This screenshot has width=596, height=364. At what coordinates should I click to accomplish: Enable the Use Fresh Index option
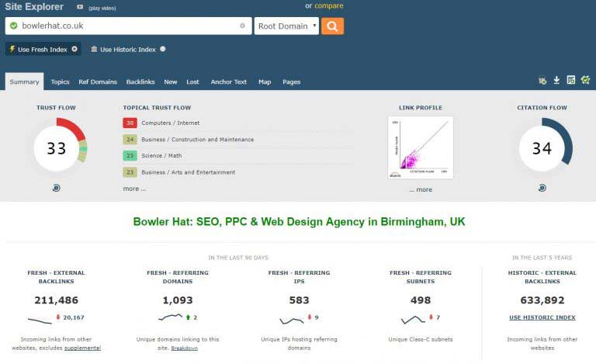pos(43,49)
